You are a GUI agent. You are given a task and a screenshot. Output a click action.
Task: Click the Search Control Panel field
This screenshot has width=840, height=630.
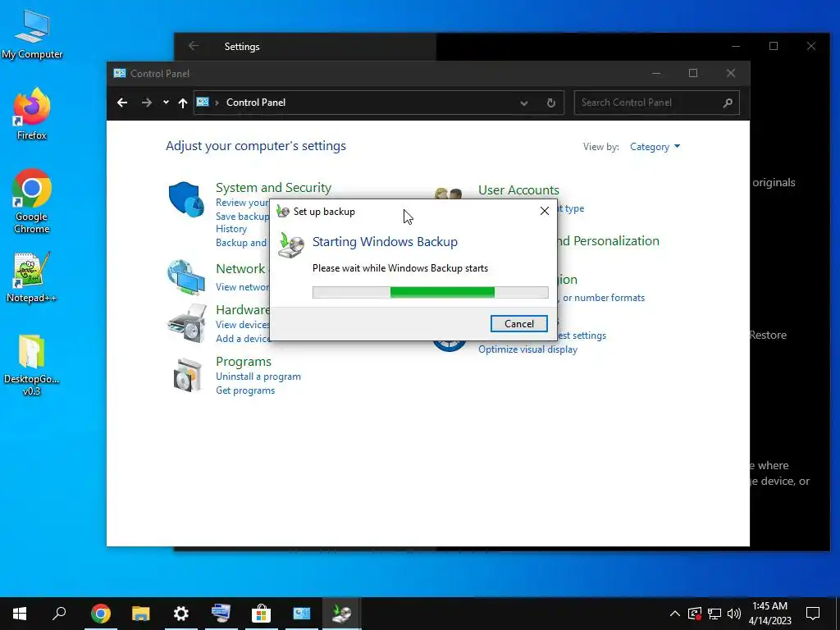[x=656, y=103]
